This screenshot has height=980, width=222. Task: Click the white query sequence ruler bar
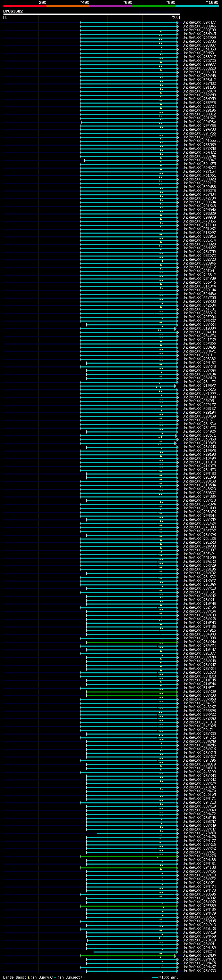point(92,14)
